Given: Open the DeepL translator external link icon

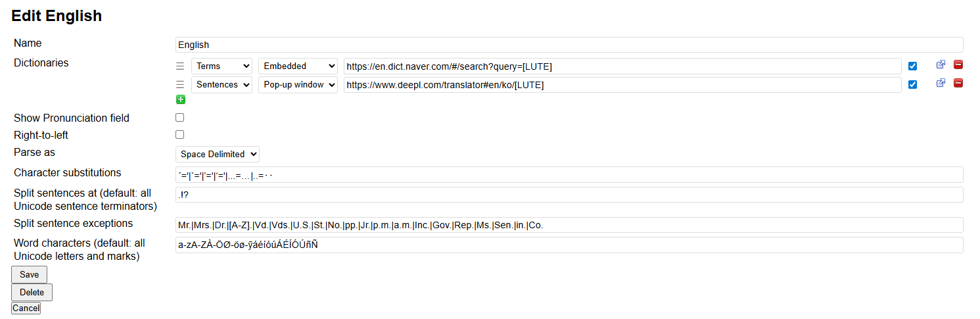Looking at the screenshot, I should pyautogui.click(x=941, y=83).
